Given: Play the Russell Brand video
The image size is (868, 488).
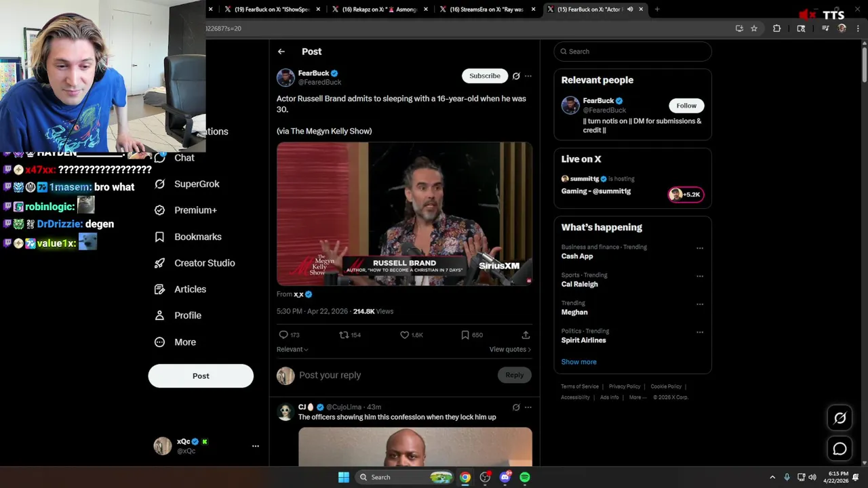Looking at the screenshot, I should pos(404,214).
